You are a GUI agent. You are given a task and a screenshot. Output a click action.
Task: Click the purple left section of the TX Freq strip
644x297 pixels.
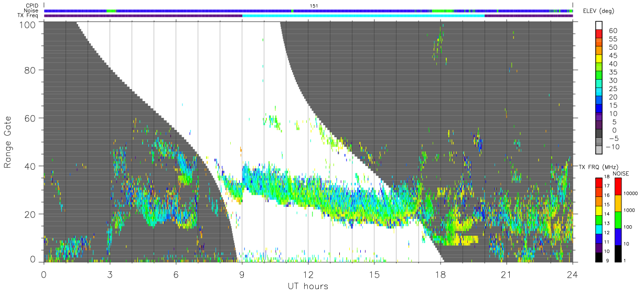[143, 16]
